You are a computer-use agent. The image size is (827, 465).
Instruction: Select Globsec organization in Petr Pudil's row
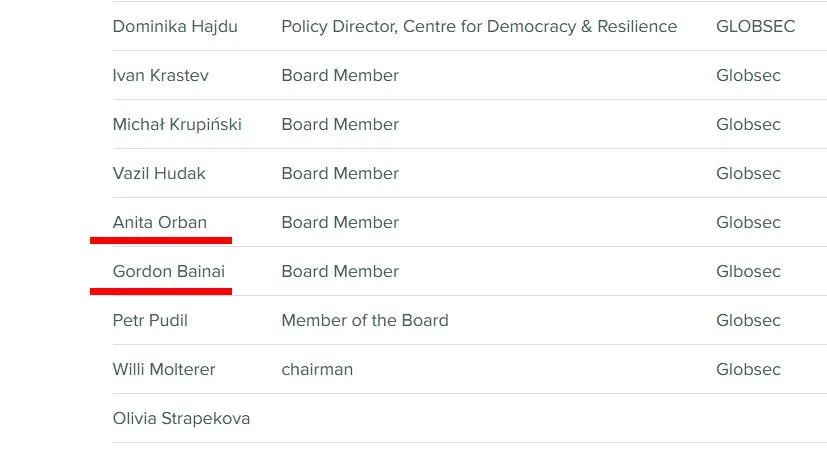click(x=748, y=321)
